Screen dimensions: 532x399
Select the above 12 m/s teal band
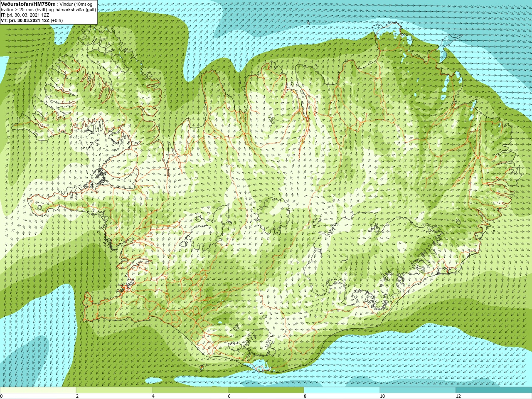(x=494, y=390)
